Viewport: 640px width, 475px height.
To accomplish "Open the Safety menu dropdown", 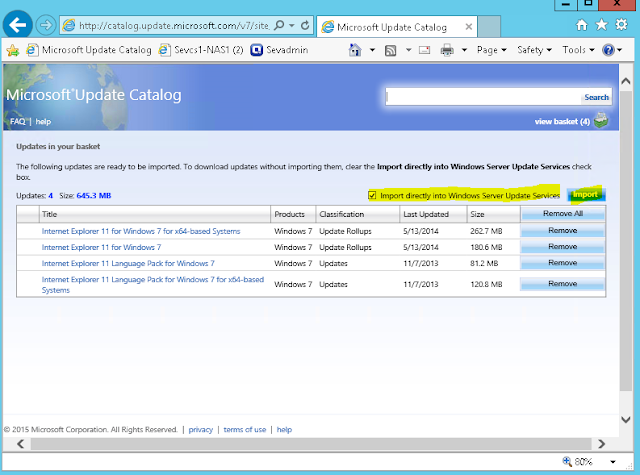I will (534, 50).
